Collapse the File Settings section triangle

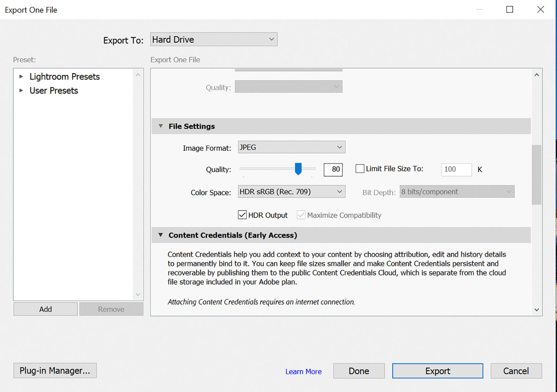pos(161,126)
